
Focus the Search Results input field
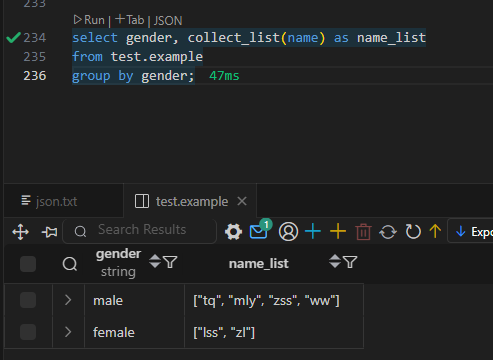[x=140, y=230]
